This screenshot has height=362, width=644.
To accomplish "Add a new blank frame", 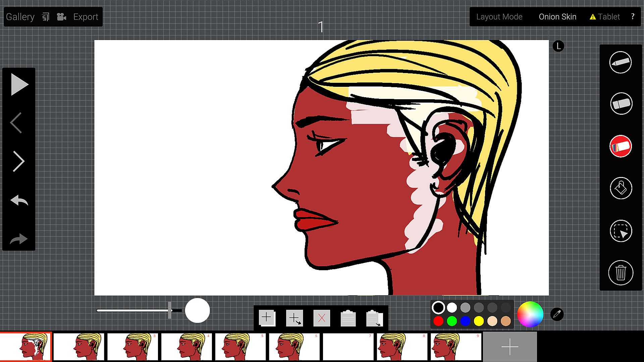I will tap(267, 318).
